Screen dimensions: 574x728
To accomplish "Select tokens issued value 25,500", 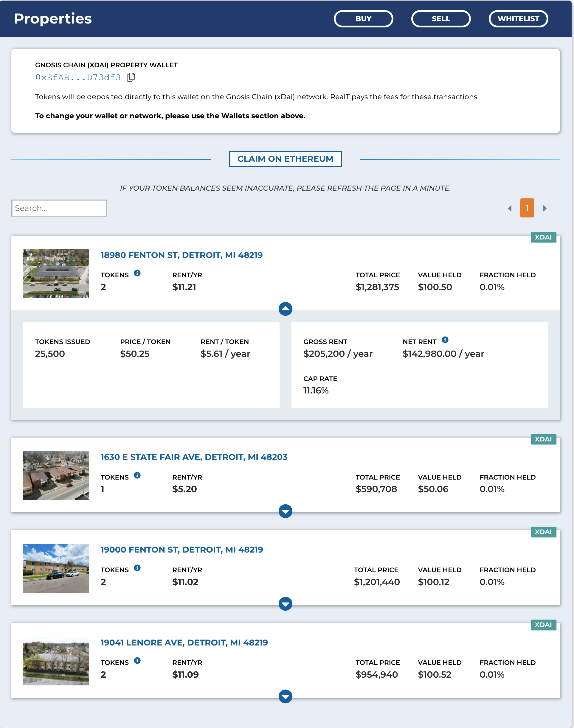I will (50, 354).
